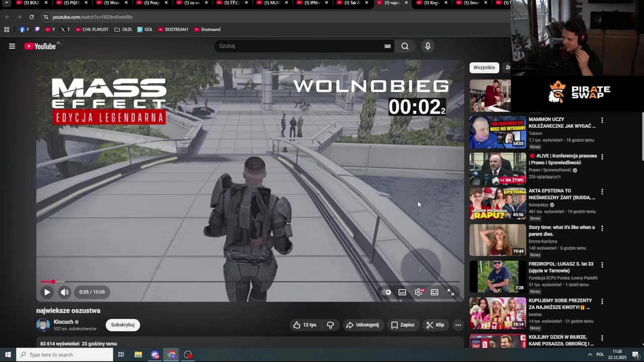The image size is (644, 362).
Task: Toggle the autoplay switch in player
Action: 388,292
